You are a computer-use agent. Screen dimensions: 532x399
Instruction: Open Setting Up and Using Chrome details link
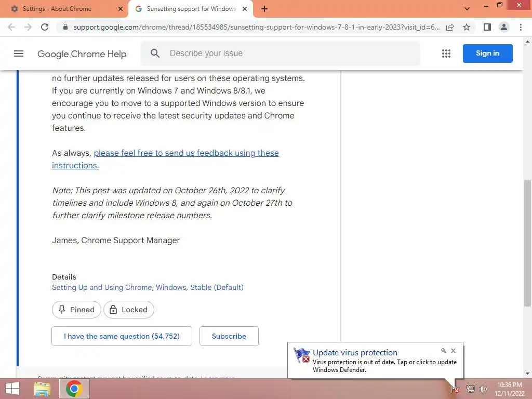[148, 287]
